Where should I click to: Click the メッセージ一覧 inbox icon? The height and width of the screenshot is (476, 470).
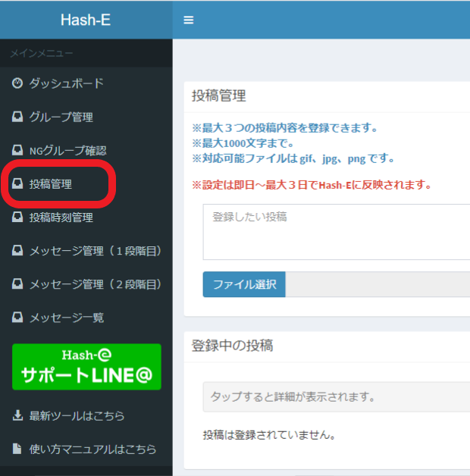pyautogui.click(x=17, y=317)
